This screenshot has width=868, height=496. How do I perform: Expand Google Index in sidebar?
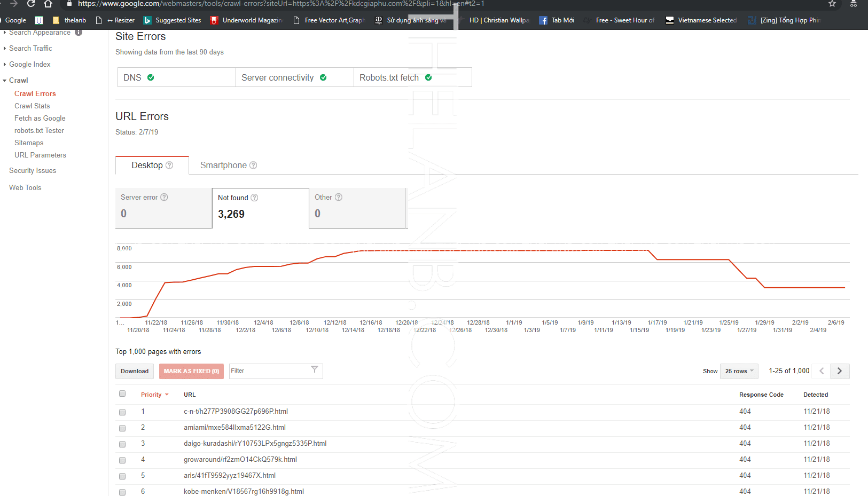29,64
